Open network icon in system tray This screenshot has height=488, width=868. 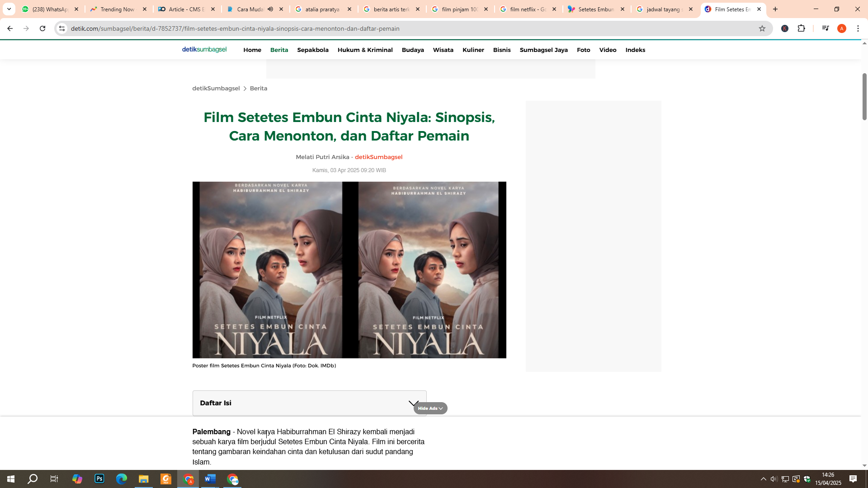point(785,479)
